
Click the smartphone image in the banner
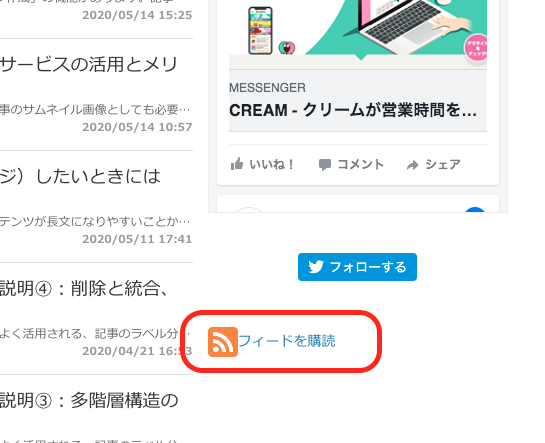260,31
